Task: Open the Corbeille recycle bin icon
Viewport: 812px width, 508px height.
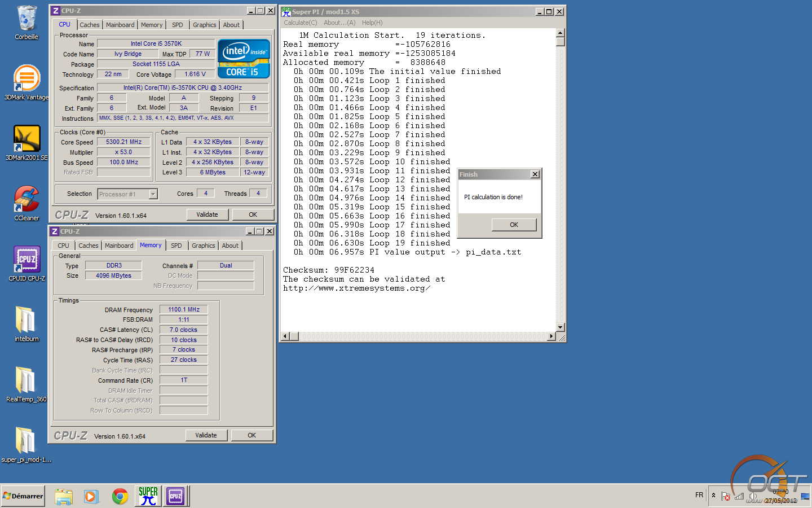Action: point(27,23)
